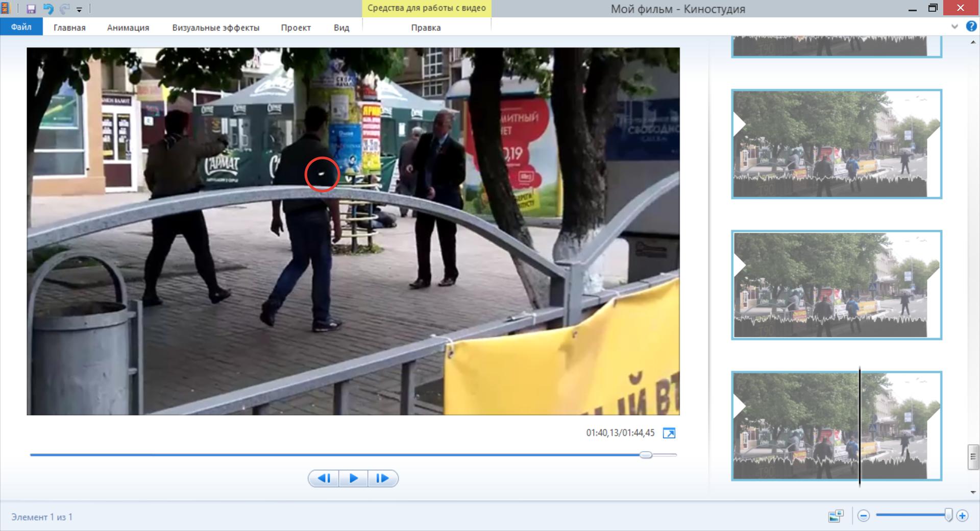Expand the collapsed ribbon with the chevron

[954, 27]
